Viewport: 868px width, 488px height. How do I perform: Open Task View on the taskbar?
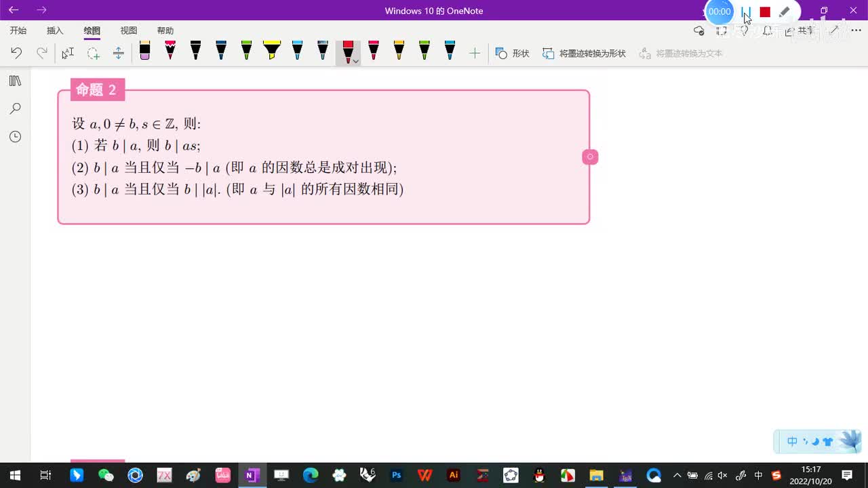45,475
